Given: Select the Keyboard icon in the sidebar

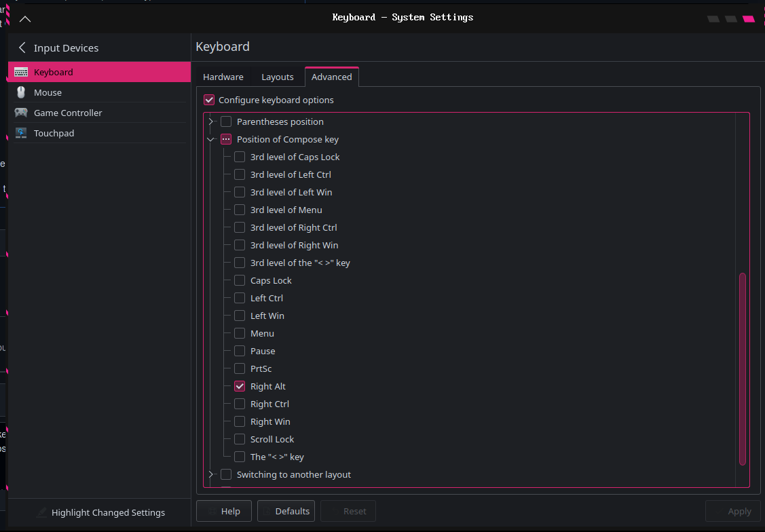Looking at the screenshot, I should click(x=20, y=72).
